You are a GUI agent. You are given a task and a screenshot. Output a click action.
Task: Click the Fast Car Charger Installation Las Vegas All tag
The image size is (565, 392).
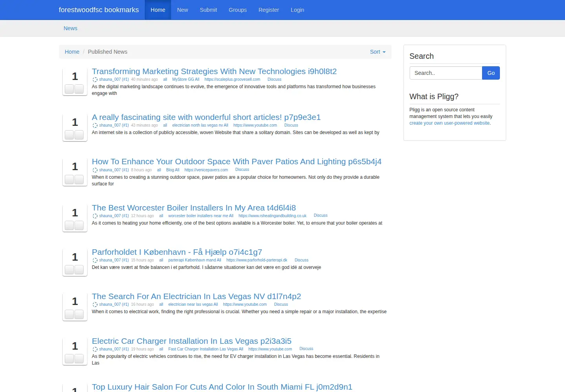(x=206, y=349)
